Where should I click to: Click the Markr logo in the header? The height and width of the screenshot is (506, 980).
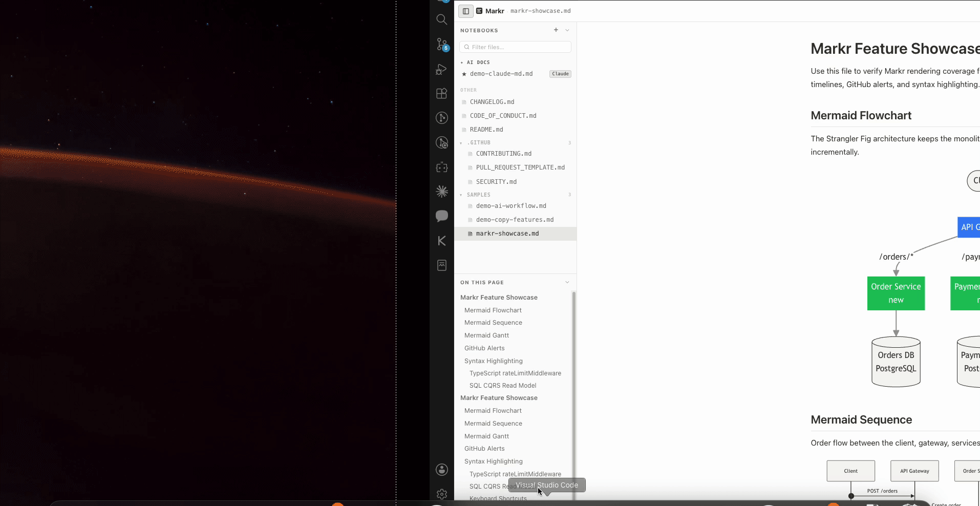[479, 11]
